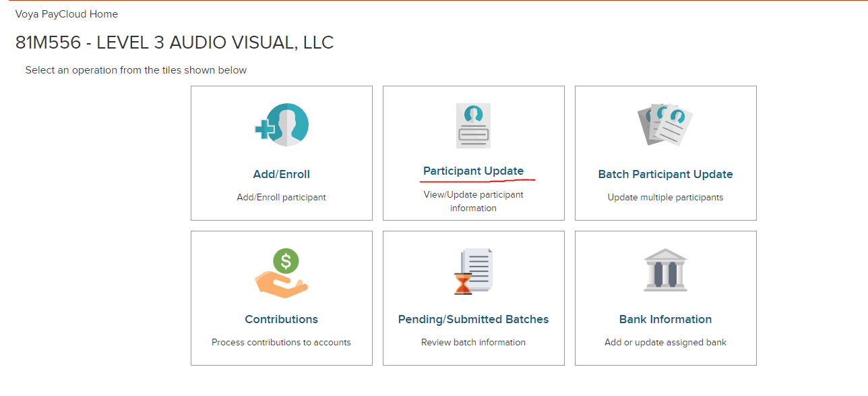Click the Batch Participant Update title
This screenshot has height=396, width=868.
point(665,173)
